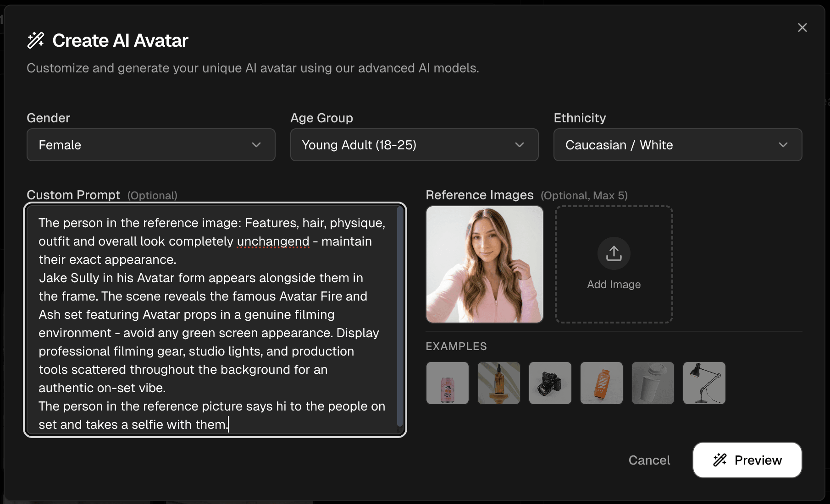The height and width of the screenshot is (504, 830).
Task: Select the orange drink bottle example
Action: tap(601, 383)
